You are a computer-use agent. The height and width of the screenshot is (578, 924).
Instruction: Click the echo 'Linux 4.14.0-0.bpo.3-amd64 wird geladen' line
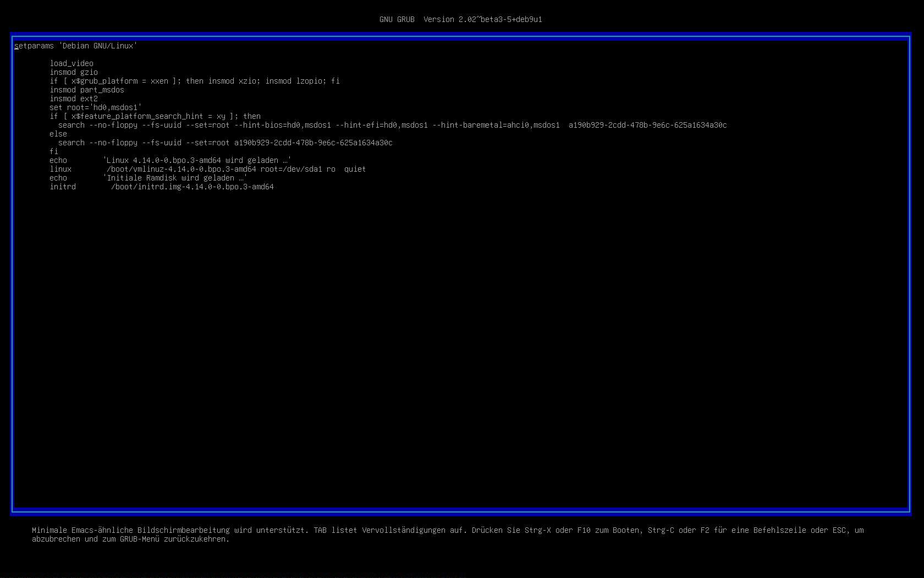(x=170, y=160)
